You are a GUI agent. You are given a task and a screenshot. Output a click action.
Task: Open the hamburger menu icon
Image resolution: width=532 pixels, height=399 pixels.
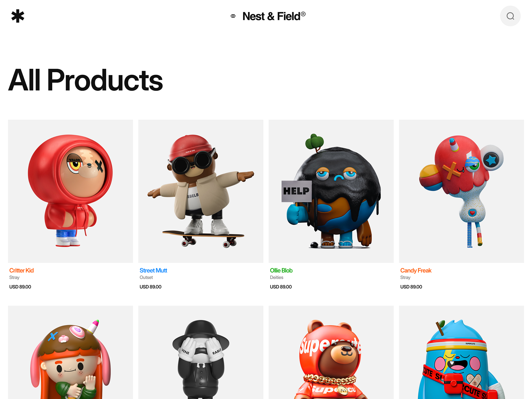click(233, 16)
